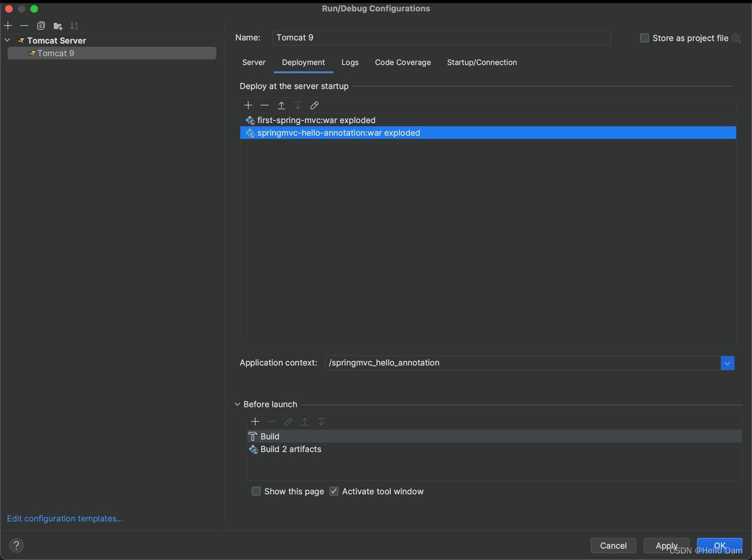Copy configuration using duplicate icon
The image size is (752, 560).
pos(41,26)
